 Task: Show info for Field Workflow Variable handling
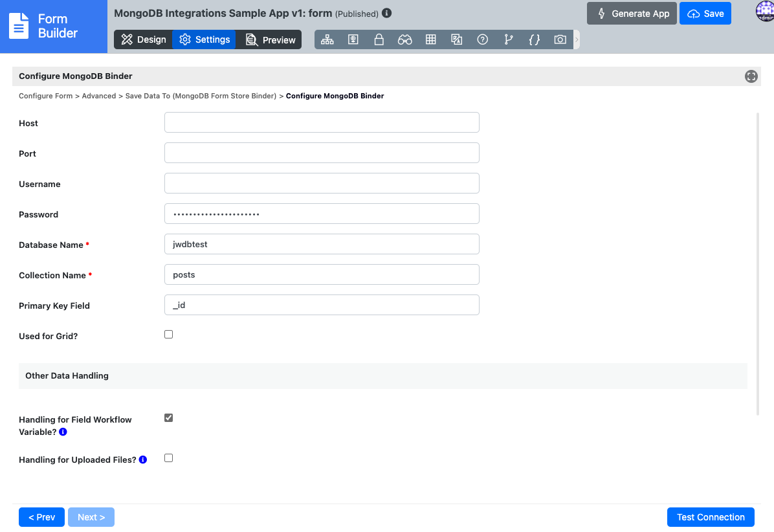pos(63,432)
